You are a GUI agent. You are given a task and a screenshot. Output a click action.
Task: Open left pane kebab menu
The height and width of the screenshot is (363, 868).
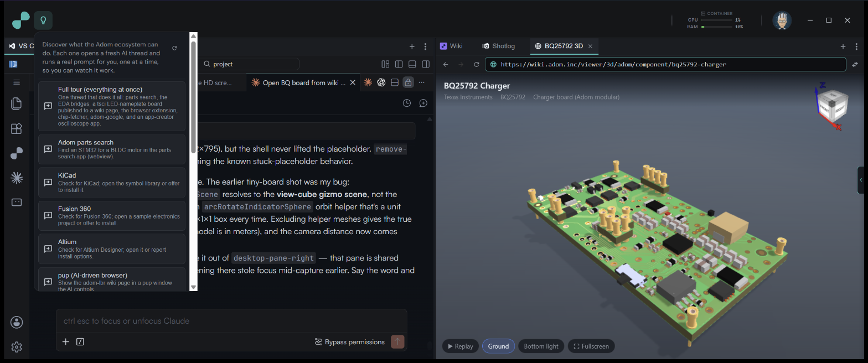point(425,46)
